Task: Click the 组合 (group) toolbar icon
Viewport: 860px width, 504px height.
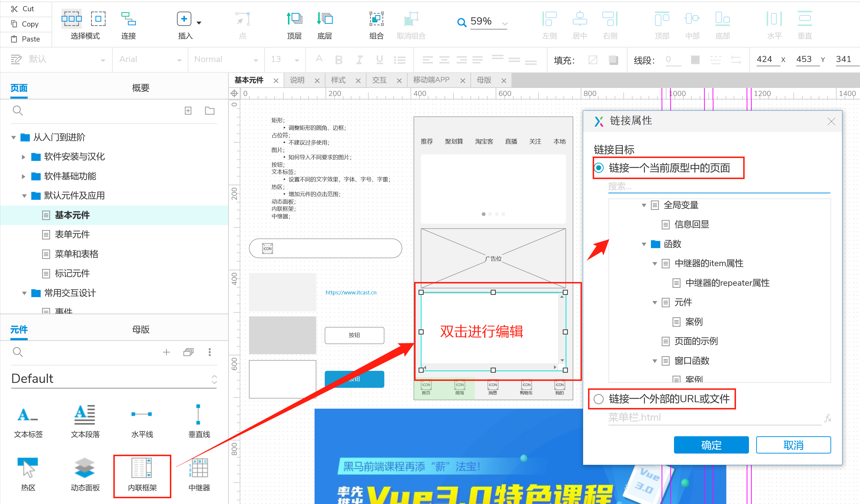Action: pos(376,19)
